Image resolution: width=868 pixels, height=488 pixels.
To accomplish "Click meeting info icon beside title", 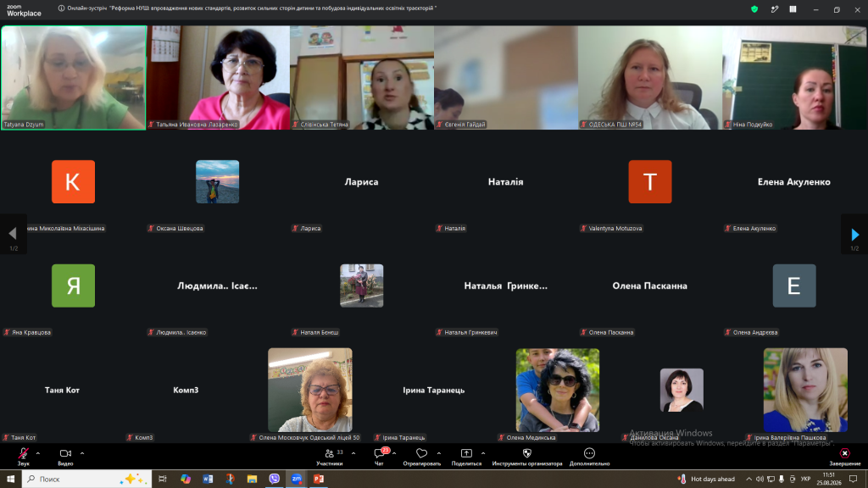I will point(61,8).
